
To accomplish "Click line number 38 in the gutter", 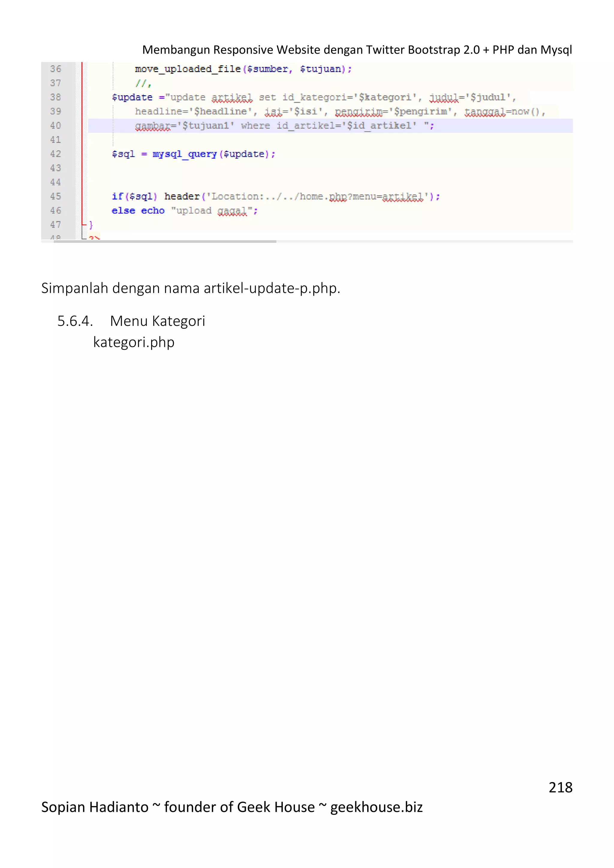I will pos(55,97).
